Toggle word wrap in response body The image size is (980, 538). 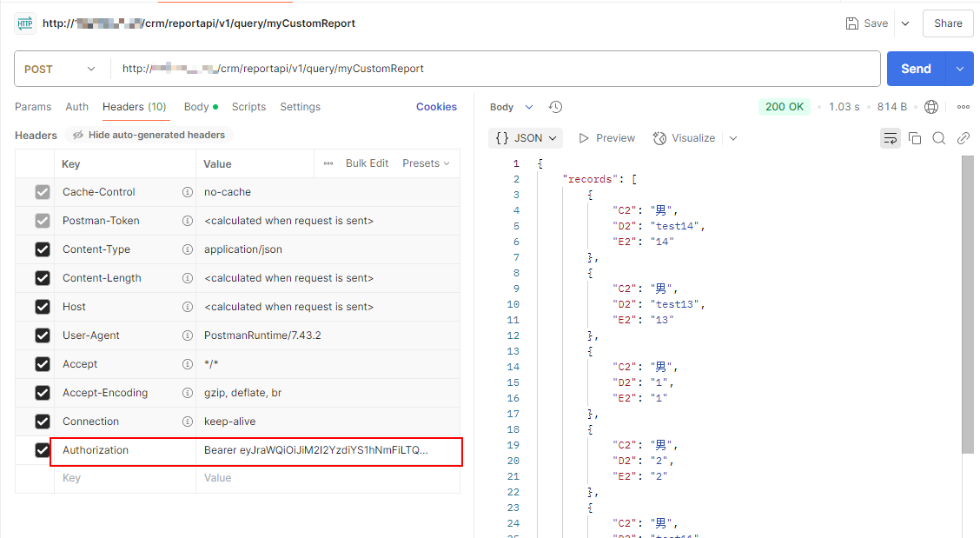click(x=891, y=138)
